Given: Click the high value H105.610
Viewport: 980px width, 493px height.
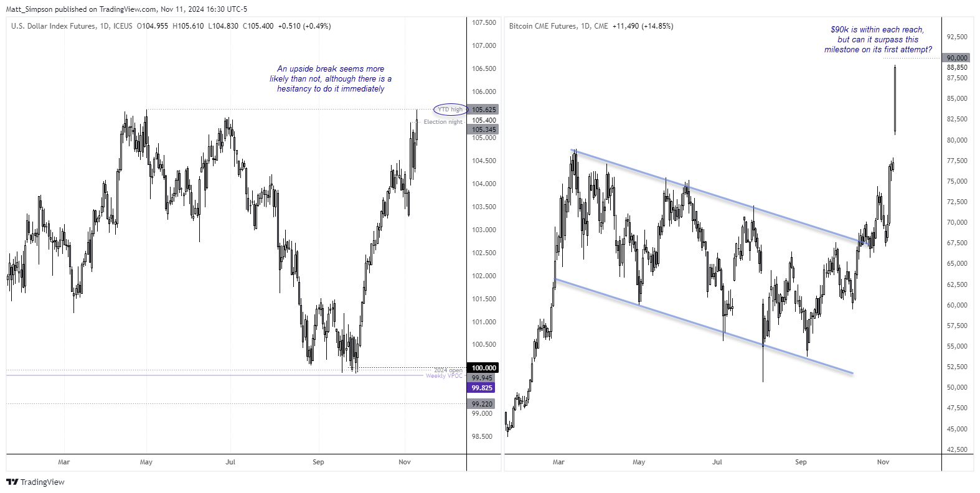Looking at the screenshot, I should (189, 26).
